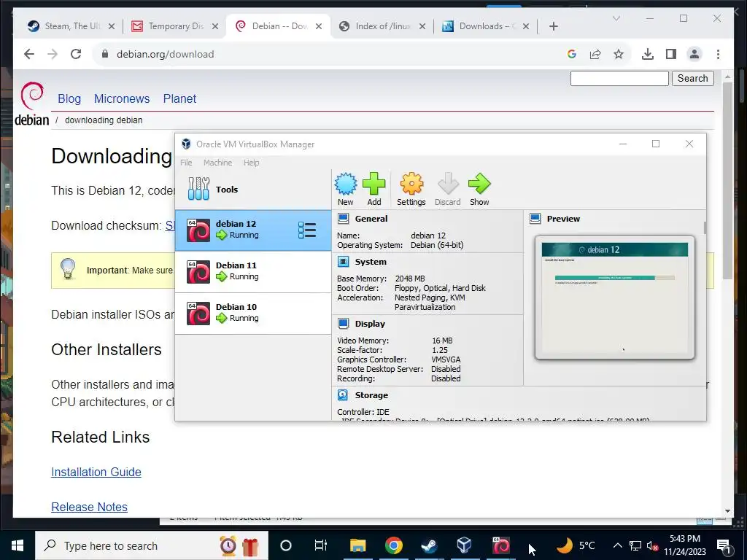Click the Show green arrow icon

479,189
